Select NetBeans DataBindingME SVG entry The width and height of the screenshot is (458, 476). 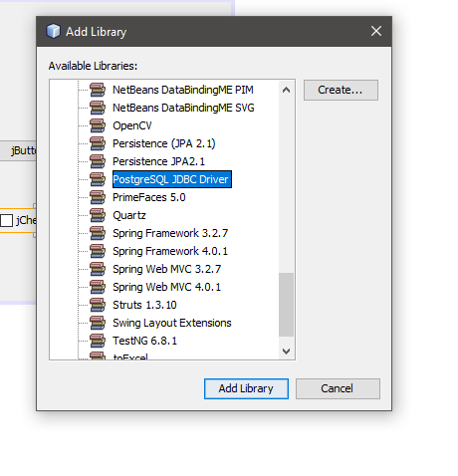click(183, 108)
